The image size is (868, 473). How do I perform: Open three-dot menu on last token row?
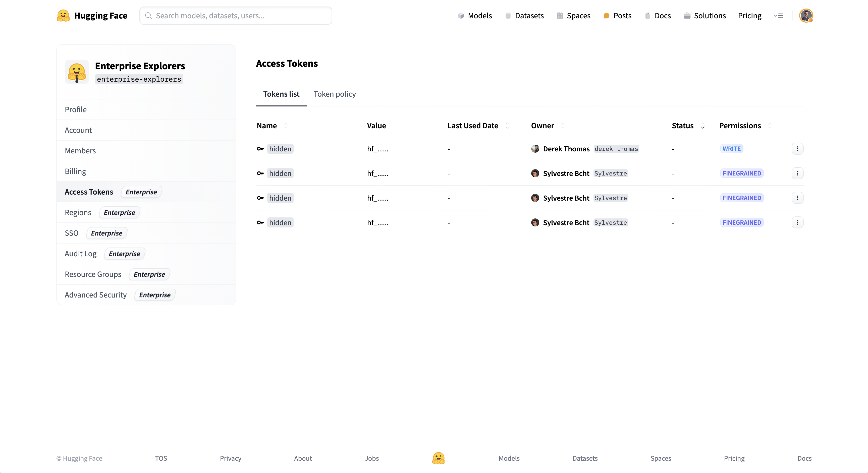coord(797,222)
